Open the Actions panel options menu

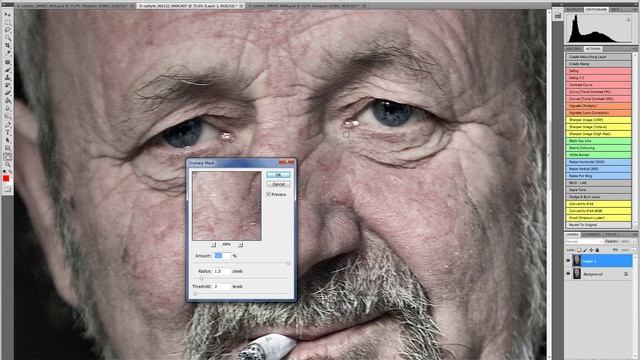coord(635,49)
